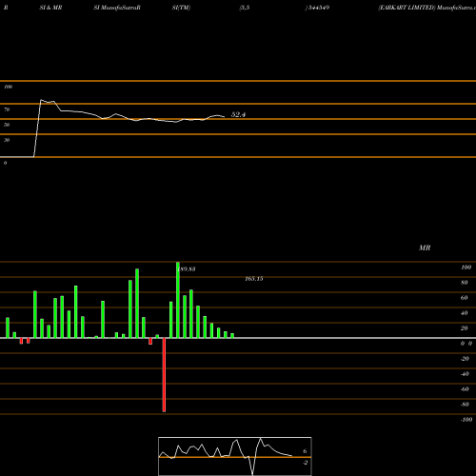Click the tall red negative bar

pyautogui.click(x=164, y=375)
